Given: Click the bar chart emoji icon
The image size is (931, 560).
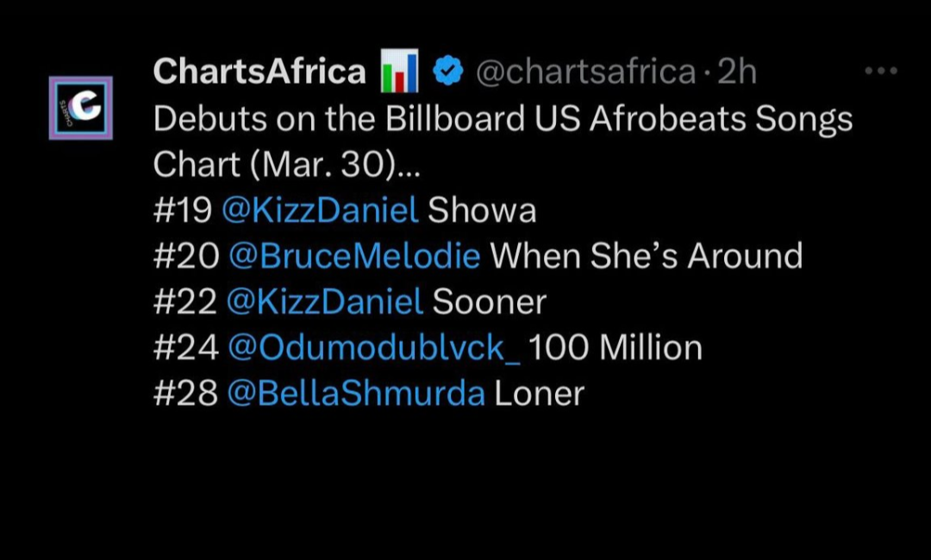Looking at the screenshot, I should pyautogui.click(x=399, y=72).
